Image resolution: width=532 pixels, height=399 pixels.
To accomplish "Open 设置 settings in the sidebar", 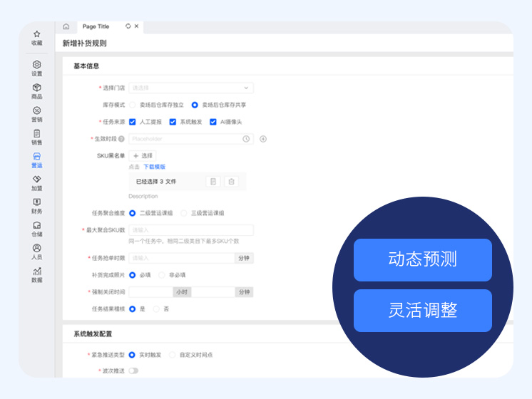I will 37,68.
